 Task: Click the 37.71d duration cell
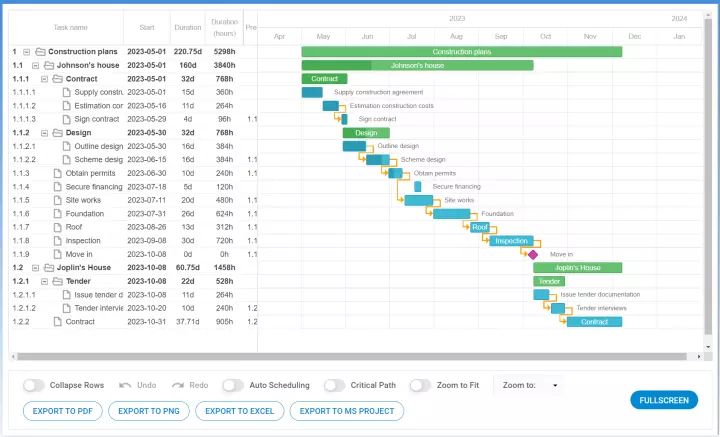[188, 322]
